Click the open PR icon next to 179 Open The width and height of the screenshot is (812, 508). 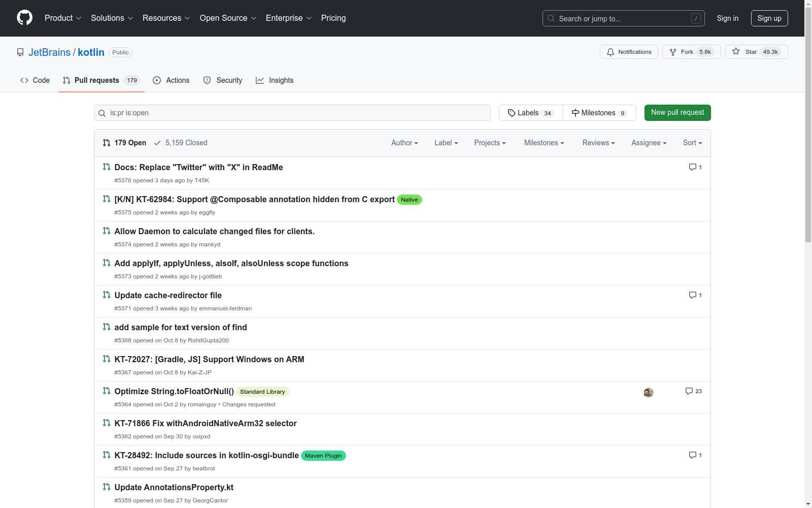107,143
